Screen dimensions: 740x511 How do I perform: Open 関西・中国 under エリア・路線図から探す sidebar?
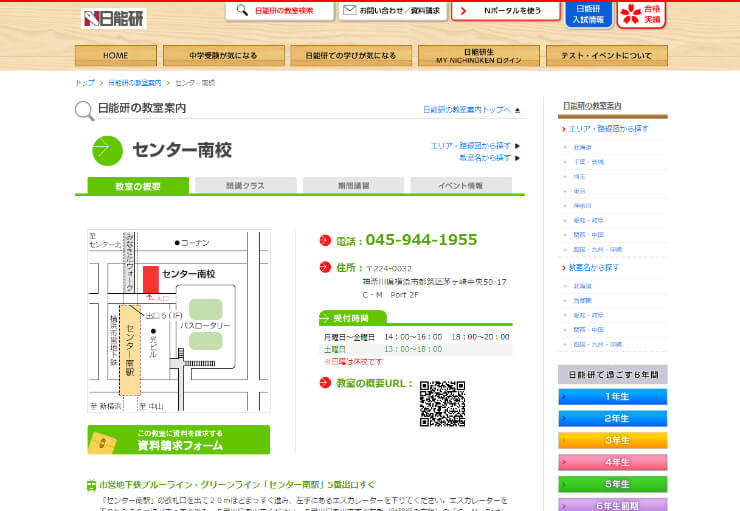tap(589, 235)
